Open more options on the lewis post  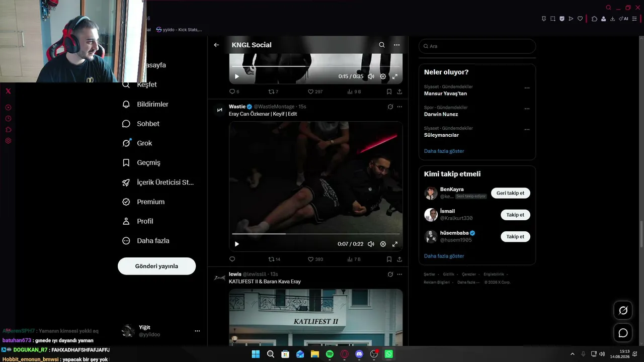(x=399, y=275)
